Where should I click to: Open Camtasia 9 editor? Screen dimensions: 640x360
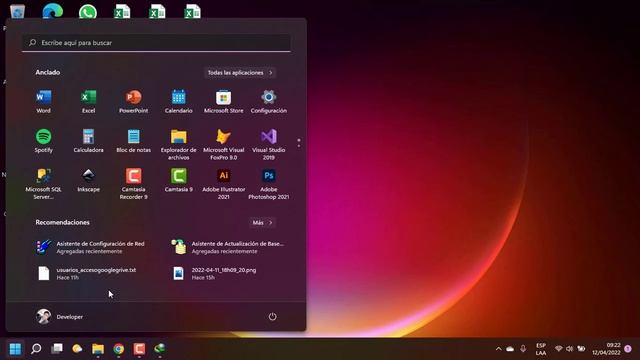tap(178, 180)
